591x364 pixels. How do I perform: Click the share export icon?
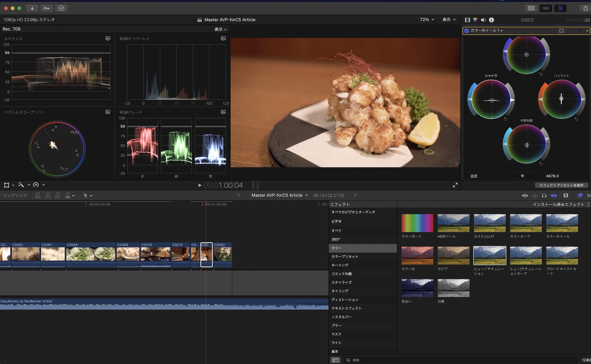(585, 8)
